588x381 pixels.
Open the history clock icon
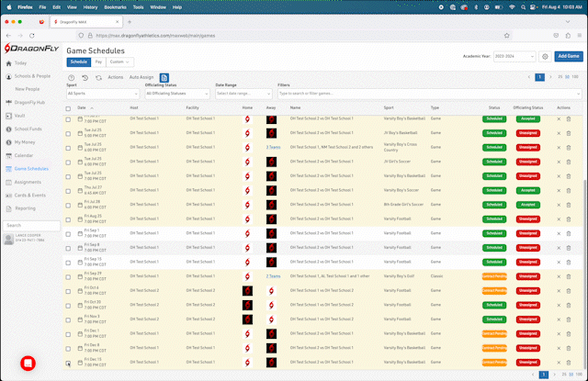(x=85, y=78)
